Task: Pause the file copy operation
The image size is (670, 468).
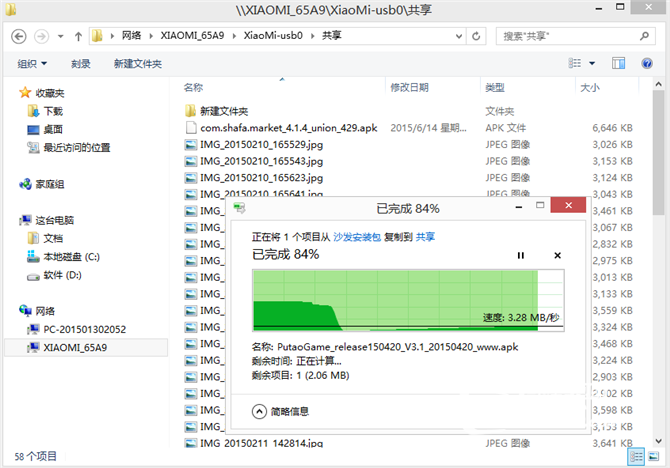Action: pyautogui.click(x=520, y=256)
